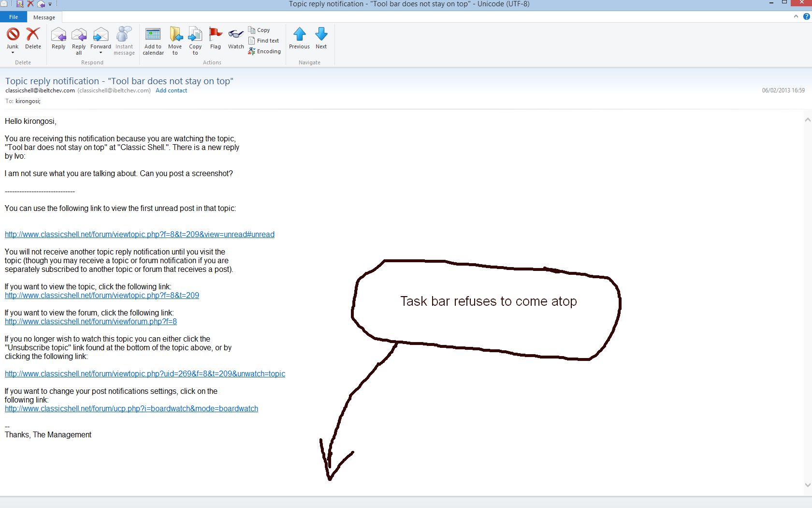Go to the Previous message
Screen dimensions: 812x508
[299, 35]
